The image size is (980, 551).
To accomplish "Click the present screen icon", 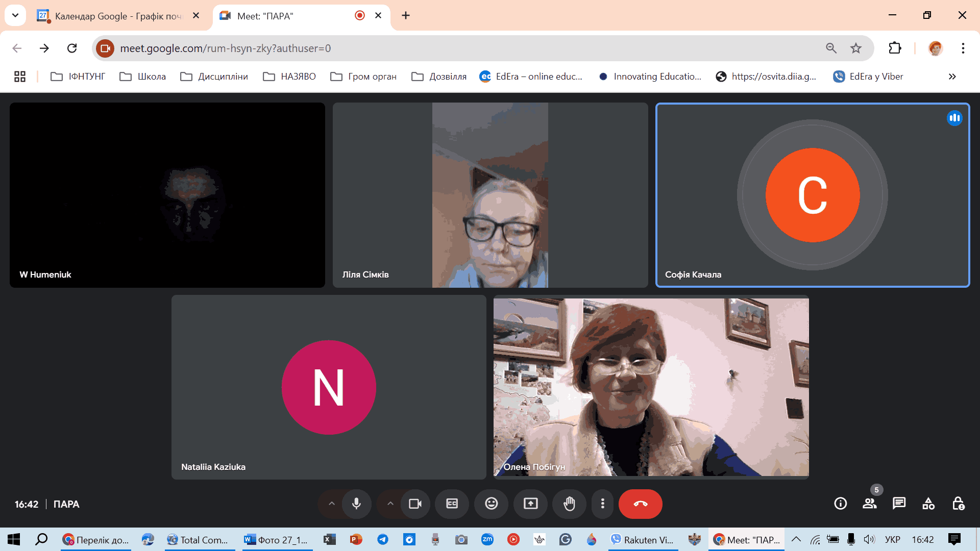I will pos(530,504).
